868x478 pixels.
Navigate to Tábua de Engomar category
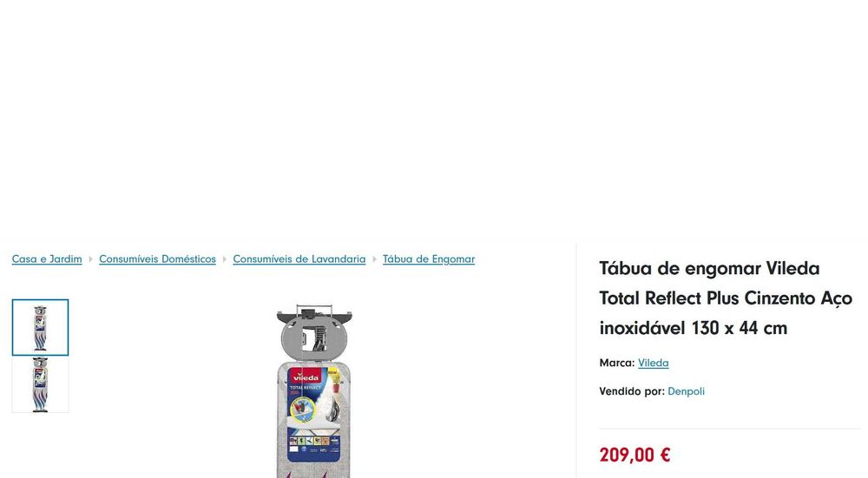pos(429,259)
